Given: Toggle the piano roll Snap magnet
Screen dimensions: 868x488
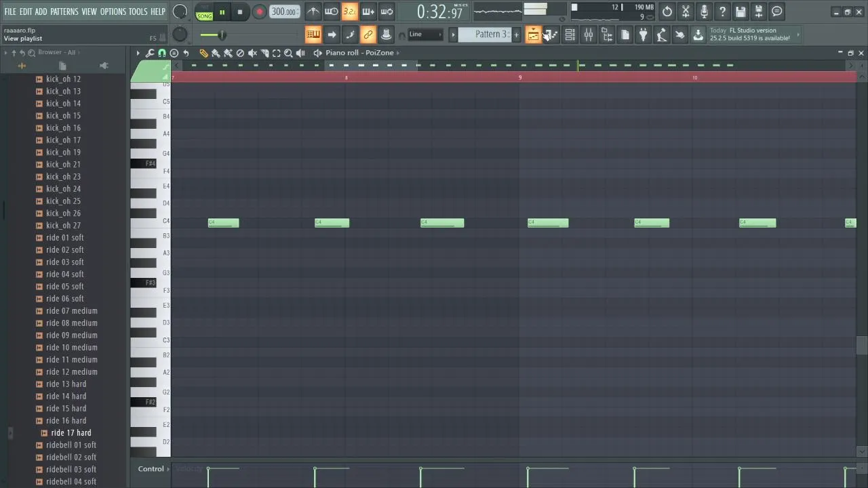Looking at the screenshot, I should point(161,53).
